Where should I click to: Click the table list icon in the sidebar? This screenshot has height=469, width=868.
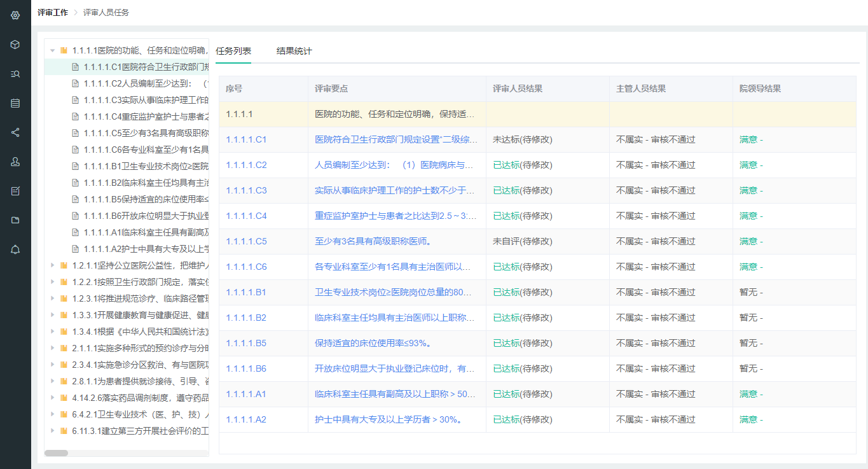[15, 103]
